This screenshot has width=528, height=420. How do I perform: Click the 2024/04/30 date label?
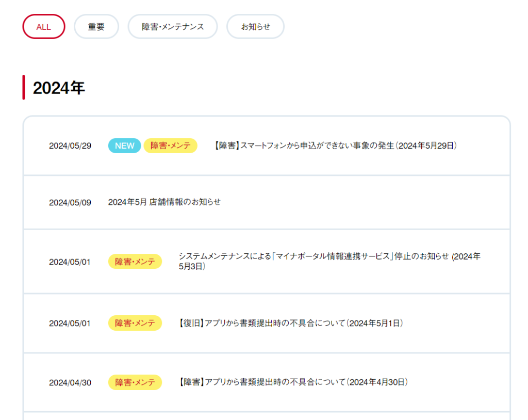click(70, 383)
